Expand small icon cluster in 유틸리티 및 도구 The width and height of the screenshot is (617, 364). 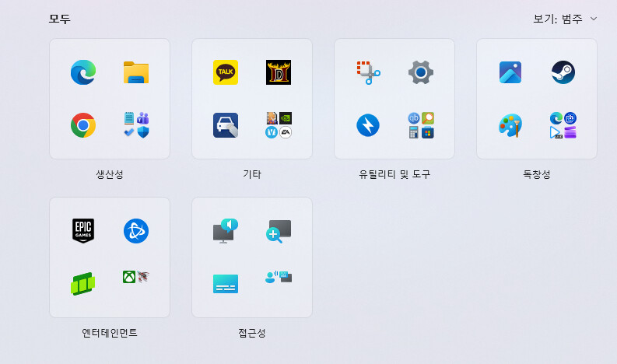[421, 125]
